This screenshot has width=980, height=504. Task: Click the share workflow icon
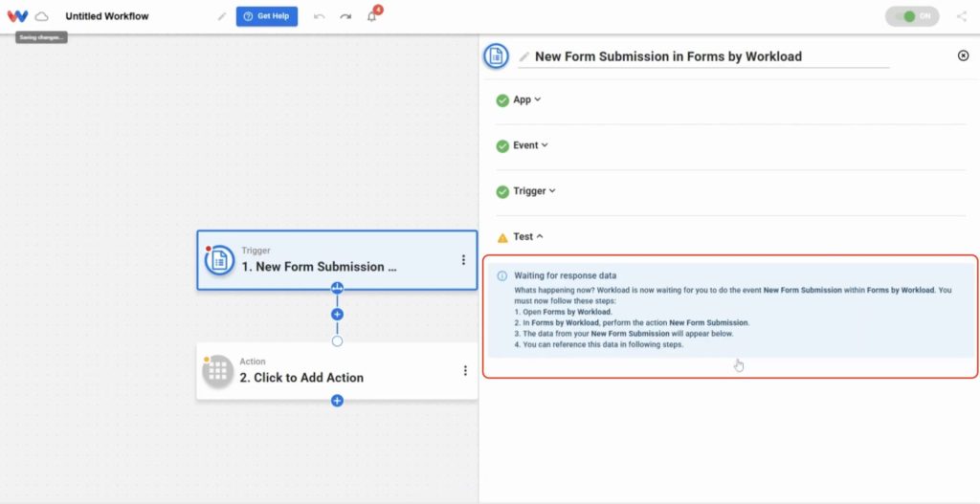point(961,16)
